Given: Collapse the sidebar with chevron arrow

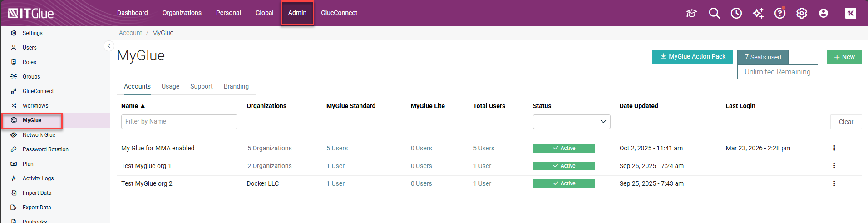Looking at the screenshot, I should pyautogui.click(x=108, y=46).
